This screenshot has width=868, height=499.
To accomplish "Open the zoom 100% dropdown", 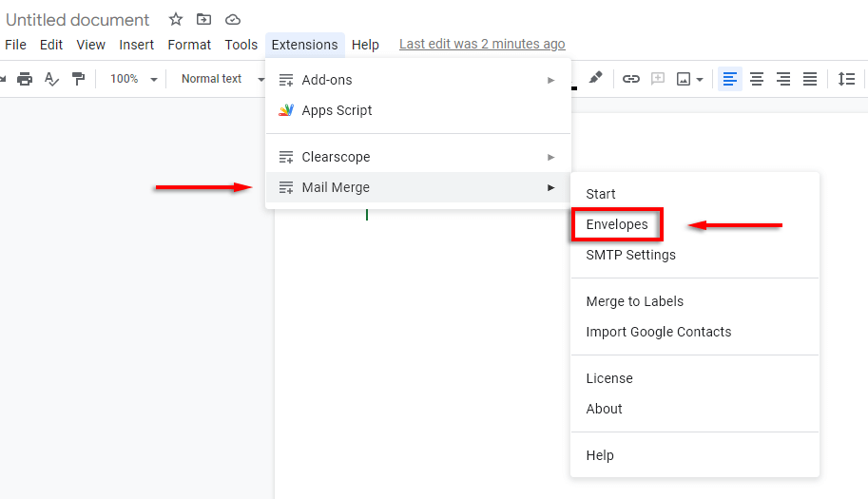I will click(133, 79).
